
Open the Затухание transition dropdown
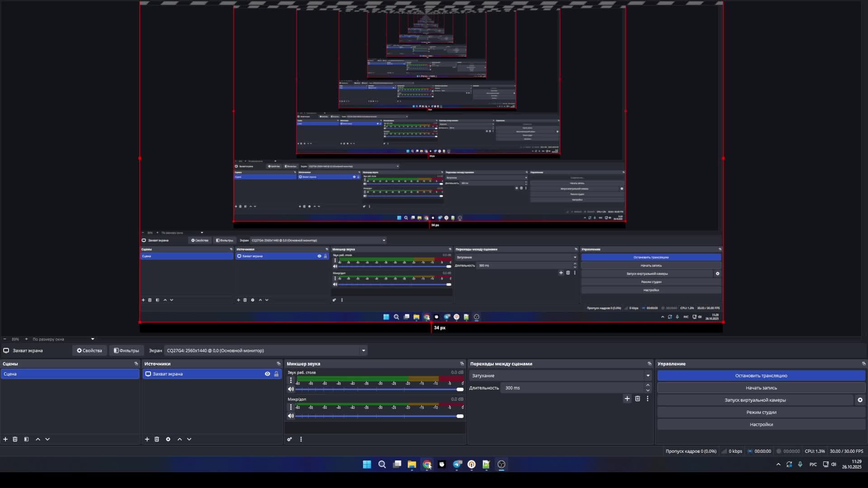pos(561,375)
